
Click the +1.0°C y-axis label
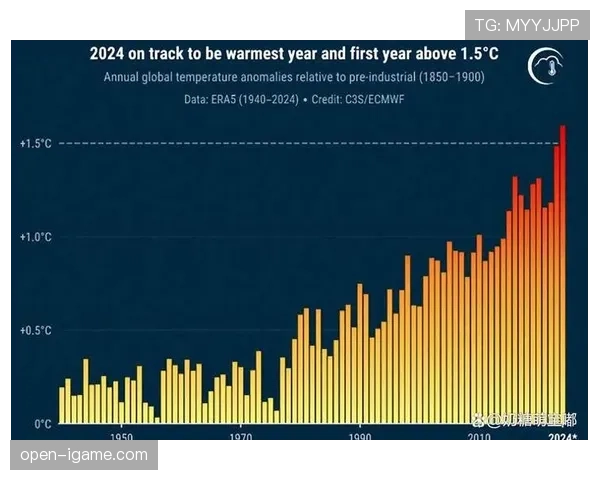pyautogui.click(x=35, y=237)
